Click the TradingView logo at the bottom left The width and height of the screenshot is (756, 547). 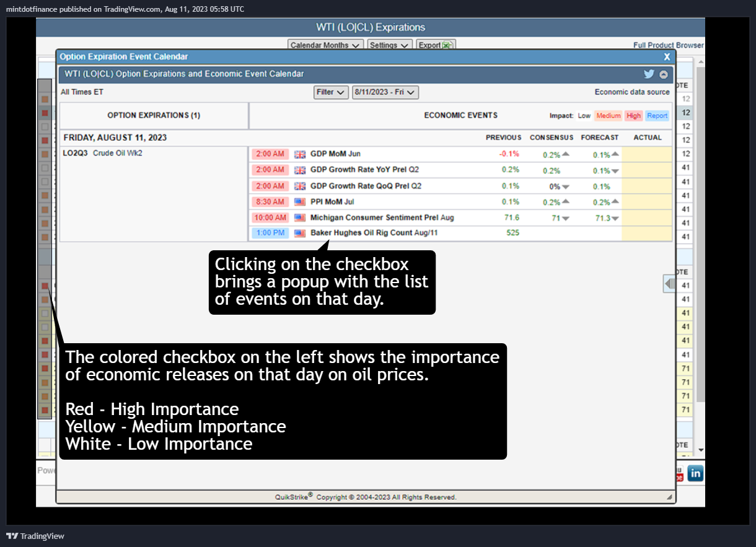(x=35, y=536)
